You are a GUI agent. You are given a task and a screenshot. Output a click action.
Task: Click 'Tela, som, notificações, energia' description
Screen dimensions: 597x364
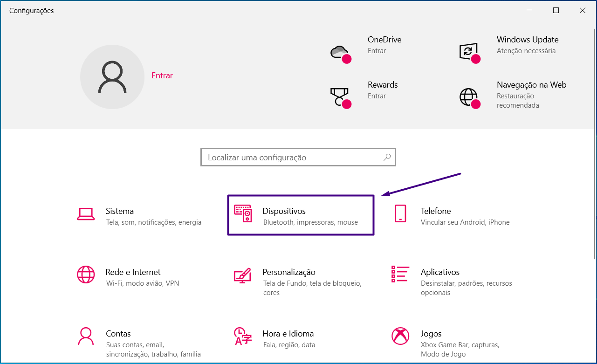point(154,222)
